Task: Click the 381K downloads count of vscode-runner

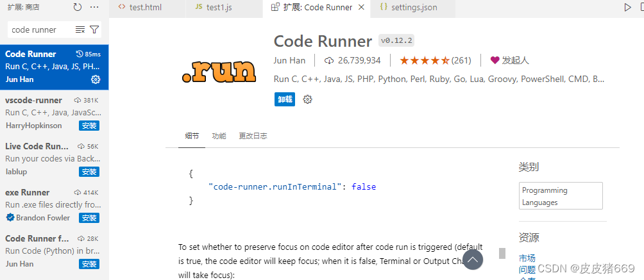Action: (x=87, y=101)
